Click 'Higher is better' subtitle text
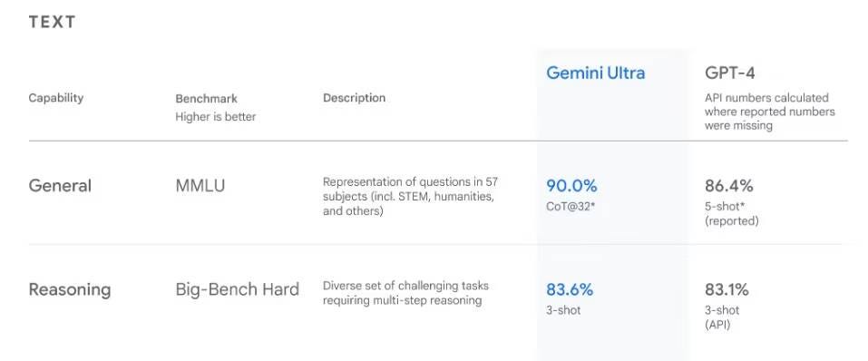This screenshot has height=361, width=868. pyautogui.click(x=215, y=117)
